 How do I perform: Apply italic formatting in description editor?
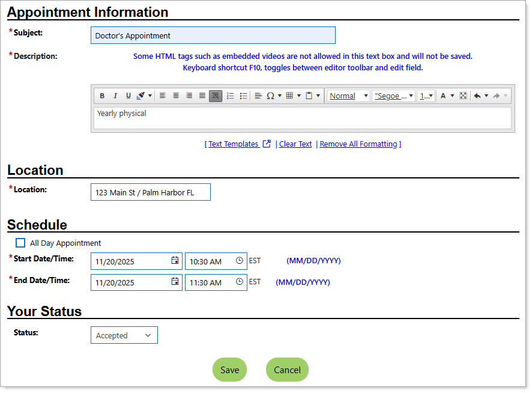point(115,96)
